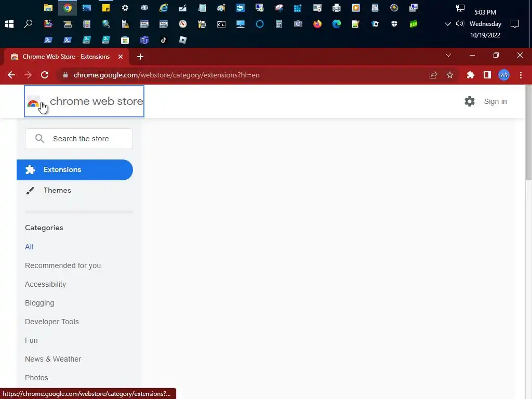Open the Windows Start menu

pos(9,24)
